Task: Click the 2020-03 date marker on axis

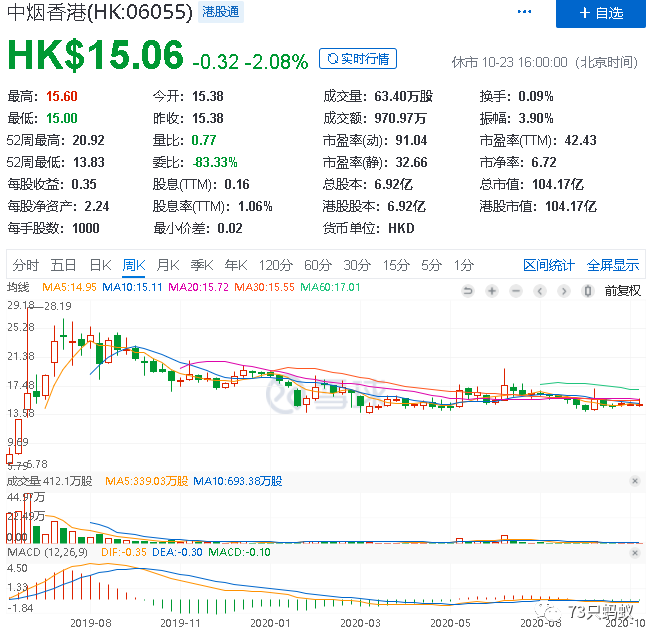Action: click(360, 623)
